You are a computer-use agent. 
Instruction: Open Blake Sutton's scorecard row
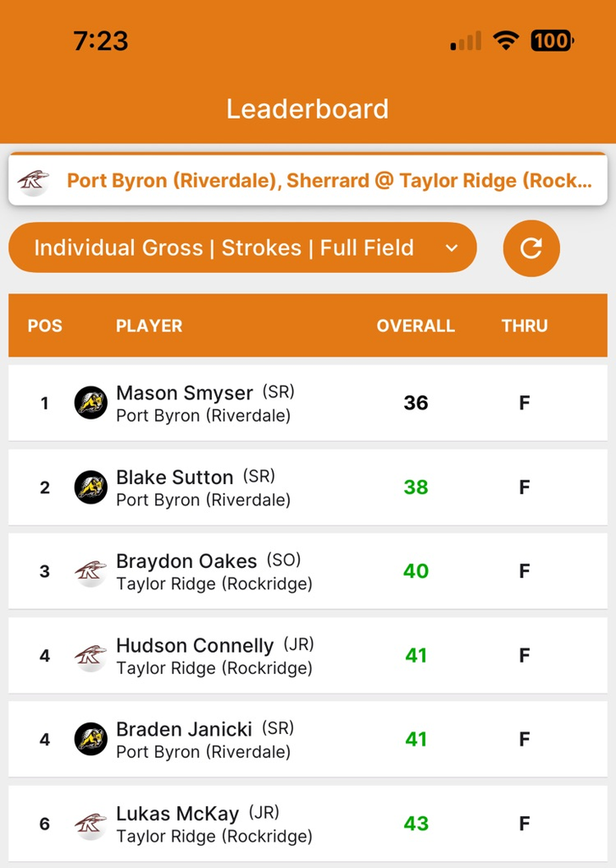pyautogui.click(x=308, y=487)
